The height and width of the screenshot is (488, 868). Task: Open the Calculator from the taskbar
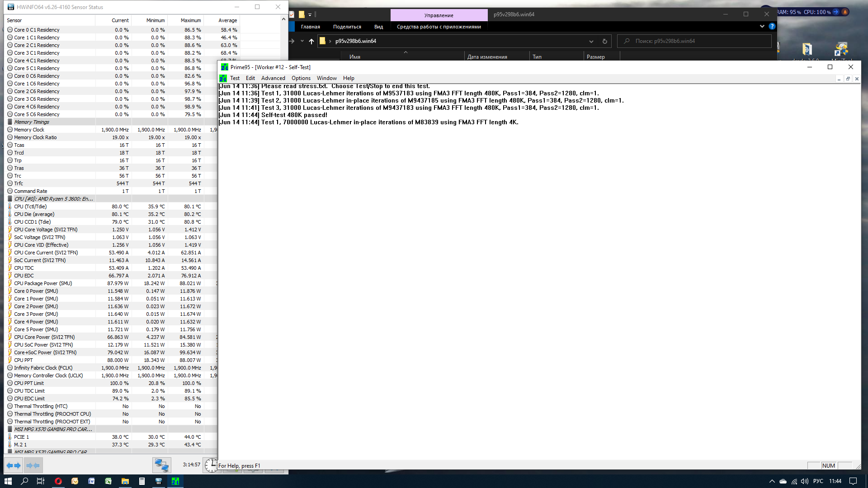coord(142,481)
